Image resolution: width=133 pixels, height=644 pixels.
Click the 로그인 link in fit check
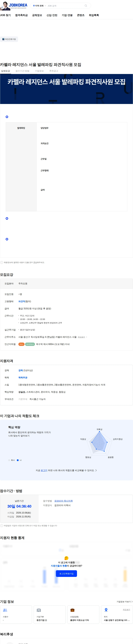tap(44, 470)
